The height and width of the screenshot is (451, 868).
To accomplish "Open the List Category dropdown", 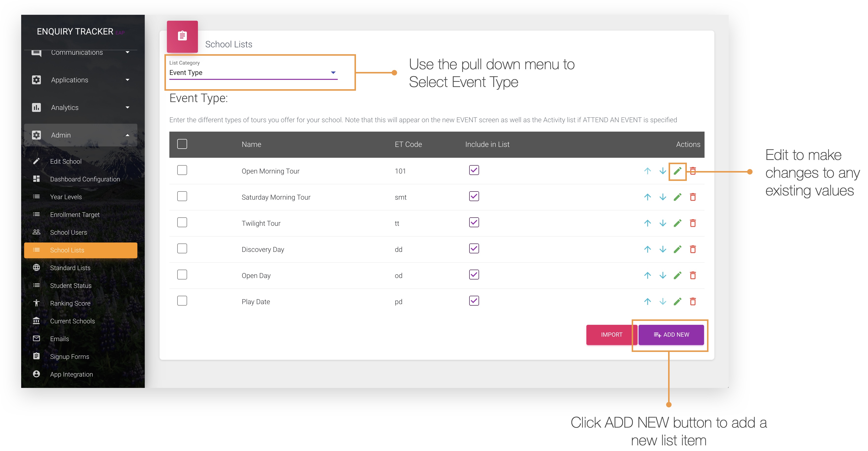I will tap(333, 72).
